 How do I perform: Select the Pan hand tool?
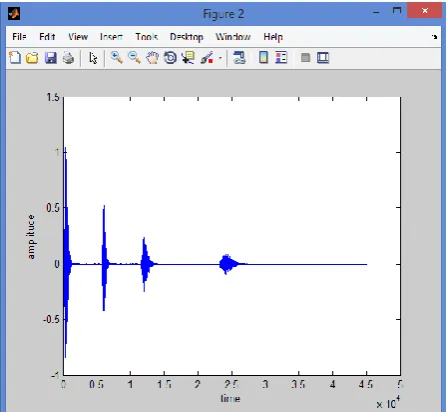(152, 58)
